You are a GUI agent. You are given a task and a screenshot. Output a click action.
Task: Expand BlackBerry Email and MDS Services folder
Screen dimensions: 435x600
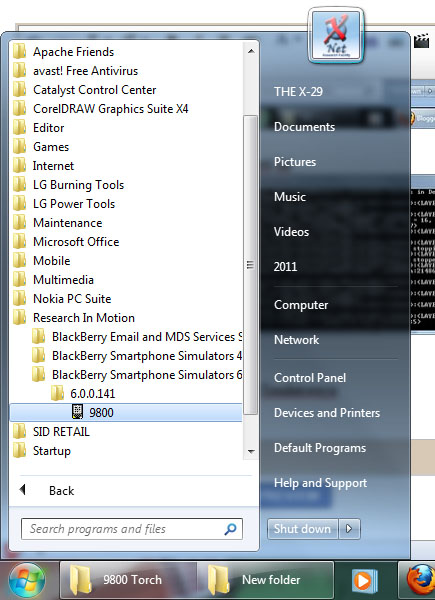38,336
